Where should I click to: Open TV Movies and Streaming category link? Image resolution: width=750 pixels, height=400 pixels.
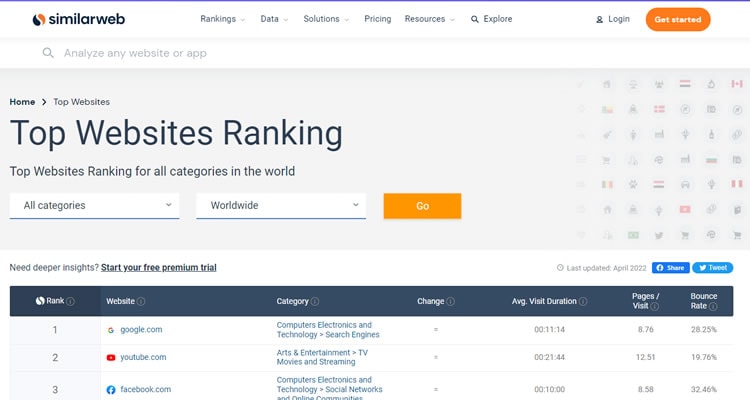coord(322,357)
